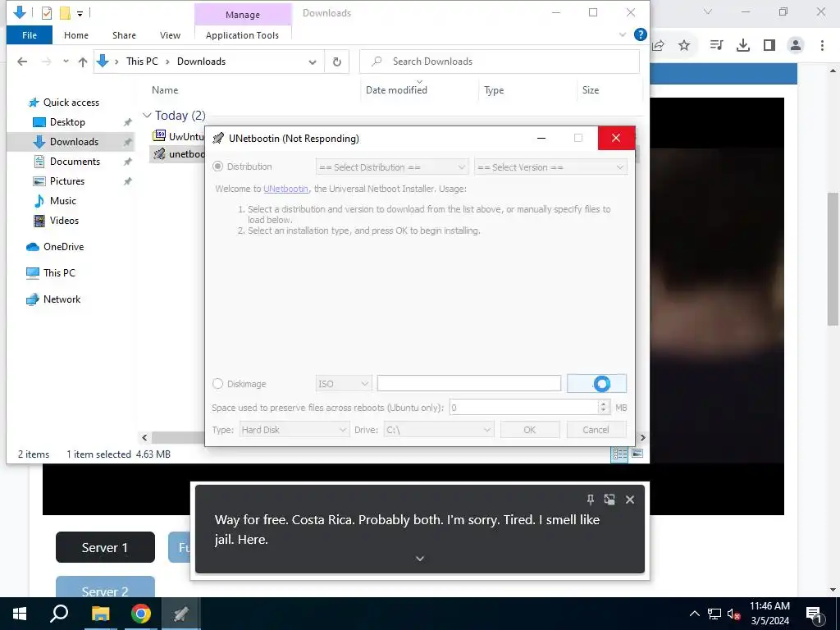Image resolution: width=840 pixels, height=630 pixels.
Task: Bookmark page with Chrome star icon
Action: [x=684, y=46]
